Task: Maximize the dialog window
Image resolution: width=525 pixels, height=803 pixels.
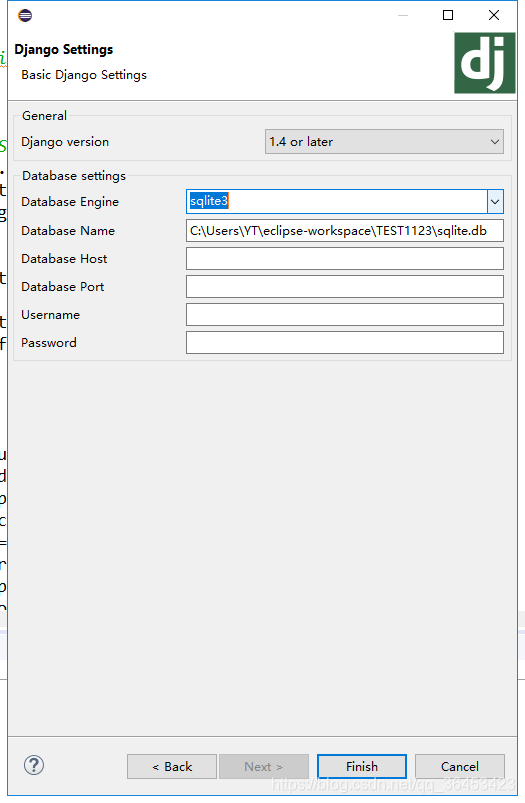Action: pyautogui.click(x=448, y=15)
